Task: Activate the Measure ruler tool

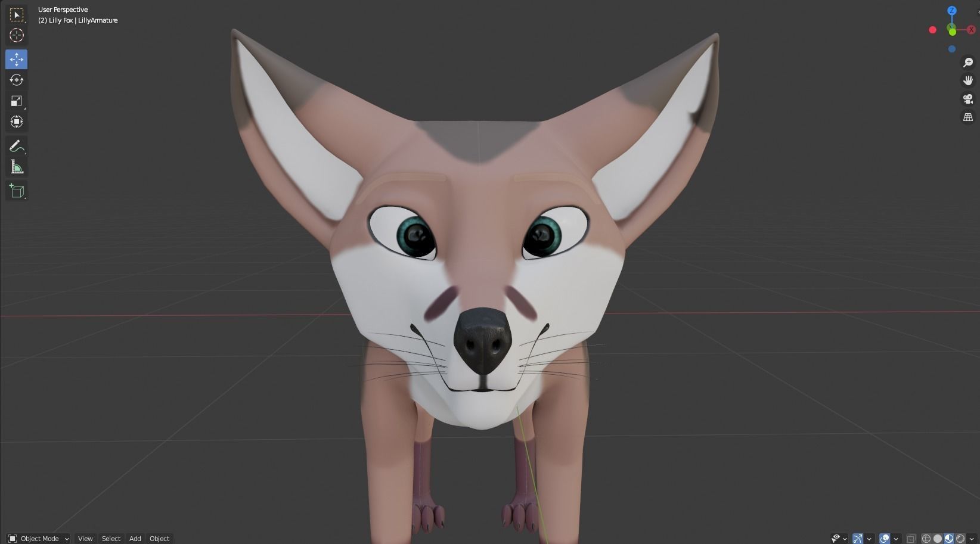Action: click(x=16, y=167)
